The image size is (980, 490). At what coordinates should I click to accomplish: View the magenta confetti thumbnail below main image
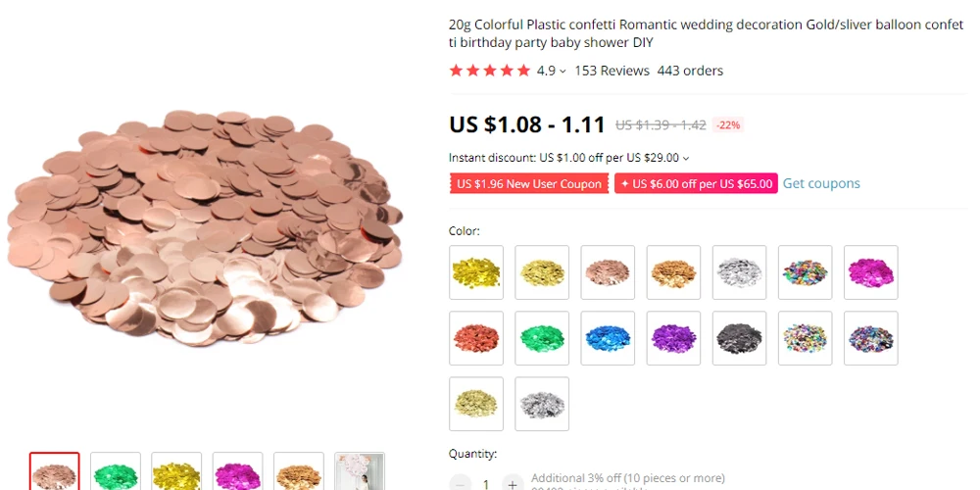click(237, 471)
